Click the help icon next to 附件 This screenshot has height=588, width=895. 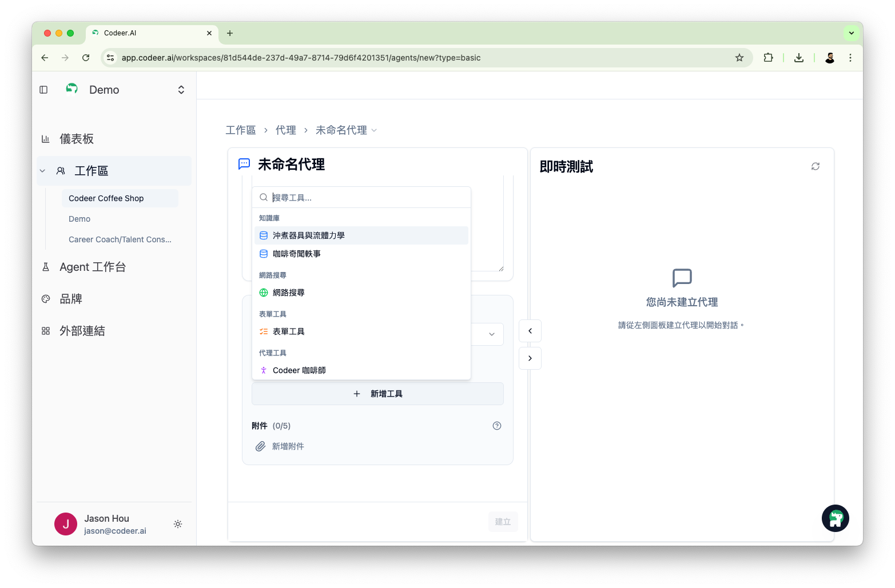click(496, 425)
